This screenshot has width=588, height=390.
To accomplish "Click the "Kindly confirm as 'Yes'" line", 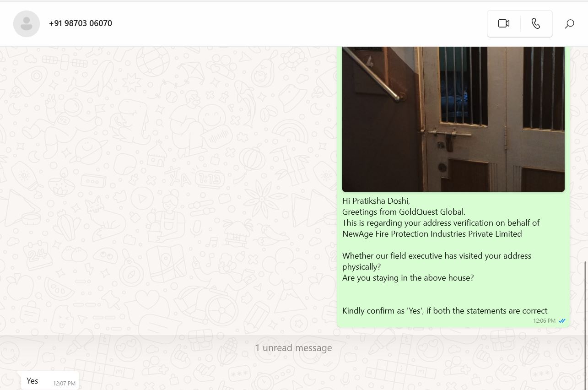I will point(445,311).
